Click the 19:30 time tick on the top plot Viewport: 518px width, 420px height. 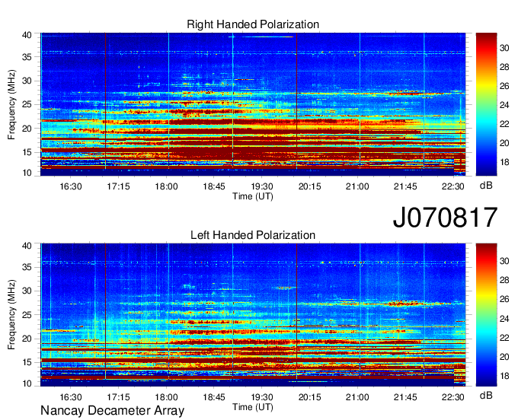tap(262, 186)
